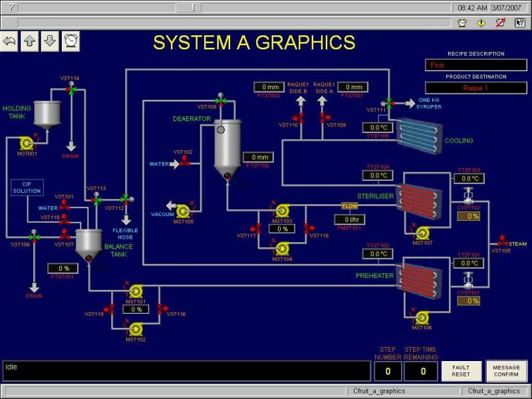This screenshot has width=532, height=399.
Task: Click the help question mark in top-left corner
Action: pyautogui.click(x=11, y=7)
